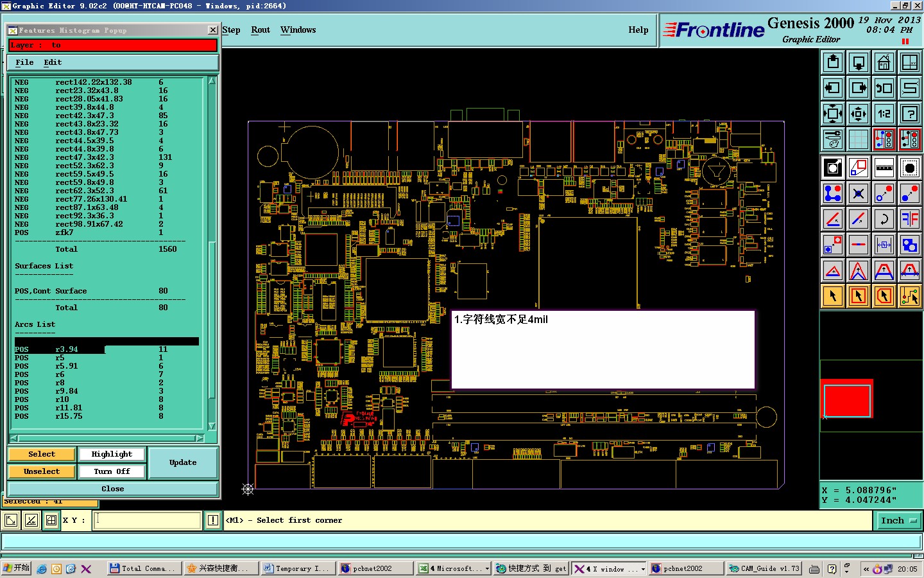This screenshot has width=924, height=578.
Task: Click the black octagon feature icon
Action: [910, 168]
